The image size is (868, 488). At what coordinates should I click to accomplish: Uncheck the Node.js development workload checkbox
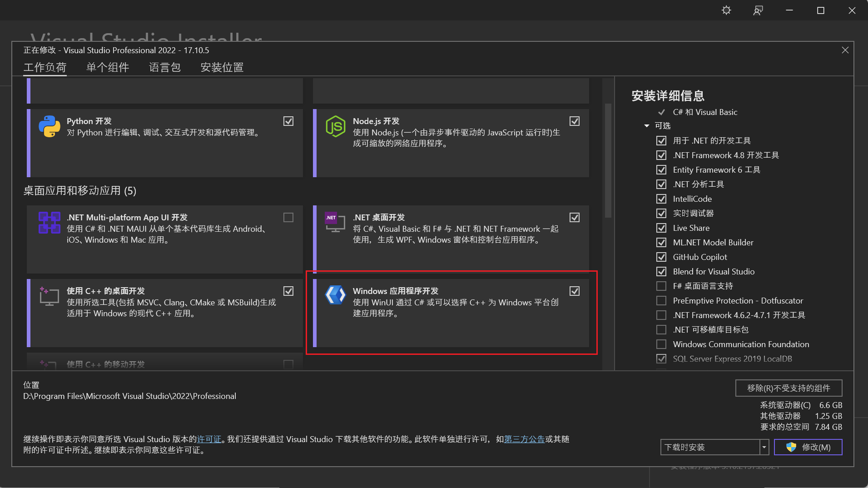tap(575, 121)
